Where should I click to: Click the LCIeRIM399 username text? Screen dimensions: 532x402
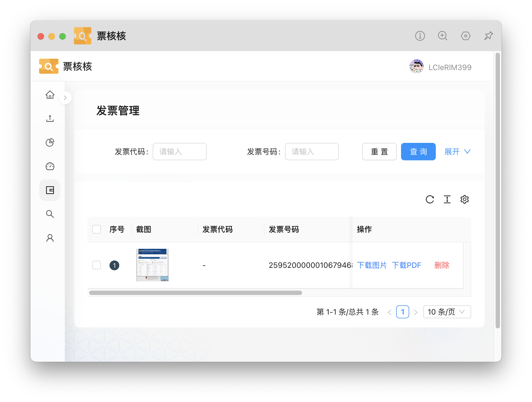click(450, 67)
